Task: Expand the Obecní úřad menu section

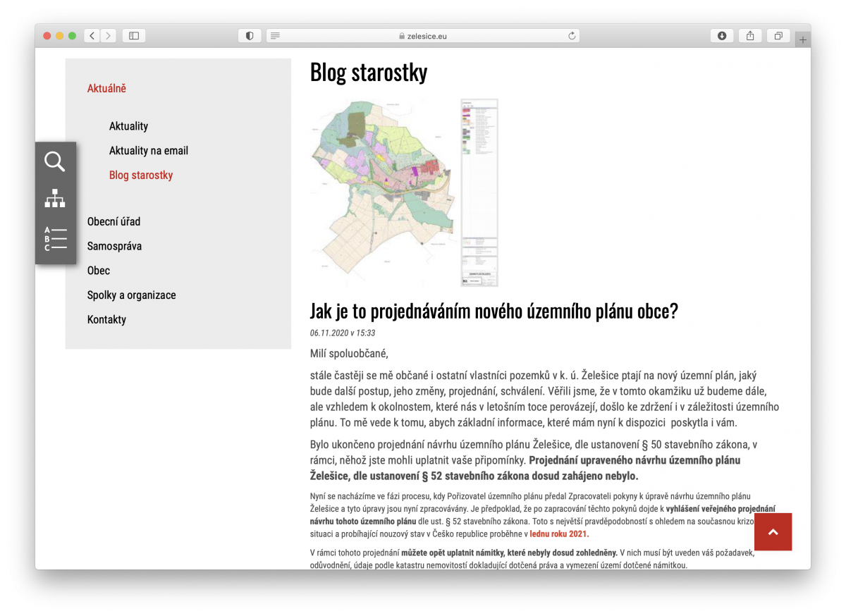Action: [x=114, y=221]
